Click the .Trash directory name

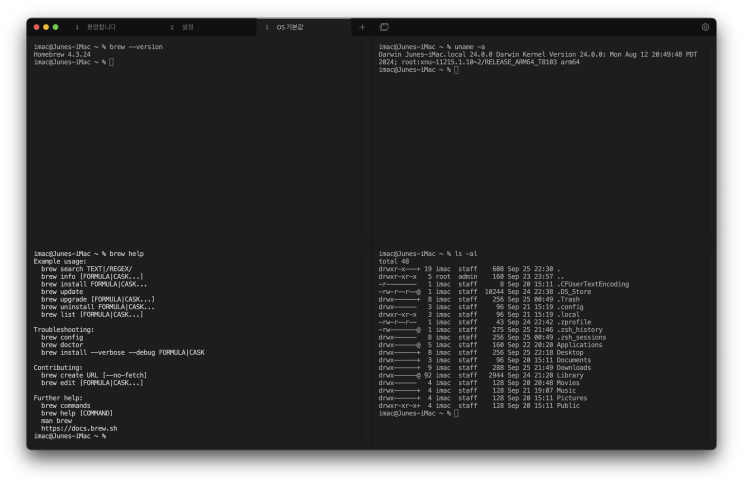pos(568,299)
